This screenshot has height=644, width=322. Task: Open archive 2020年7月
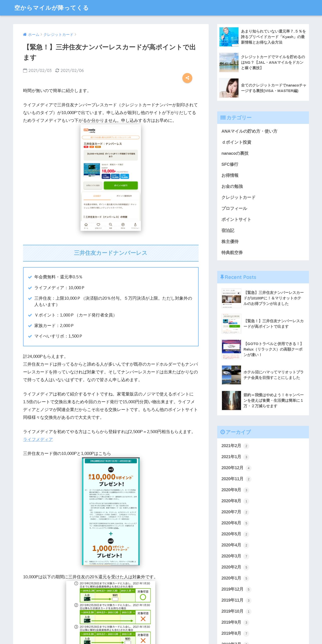[231, 512]
